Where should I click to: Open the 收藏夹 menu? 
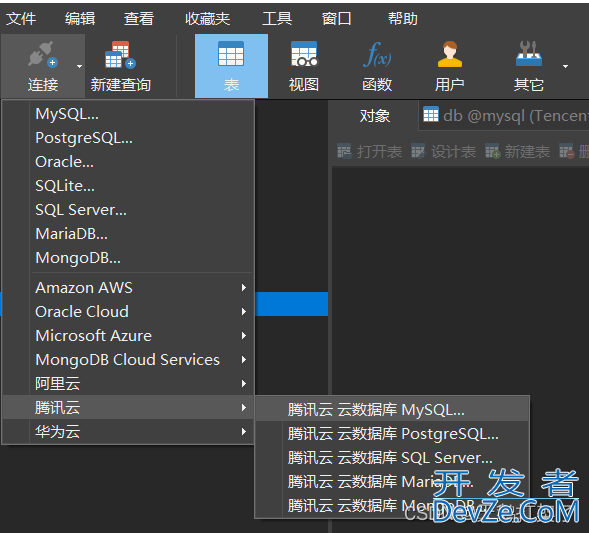[x=207, y=18]
